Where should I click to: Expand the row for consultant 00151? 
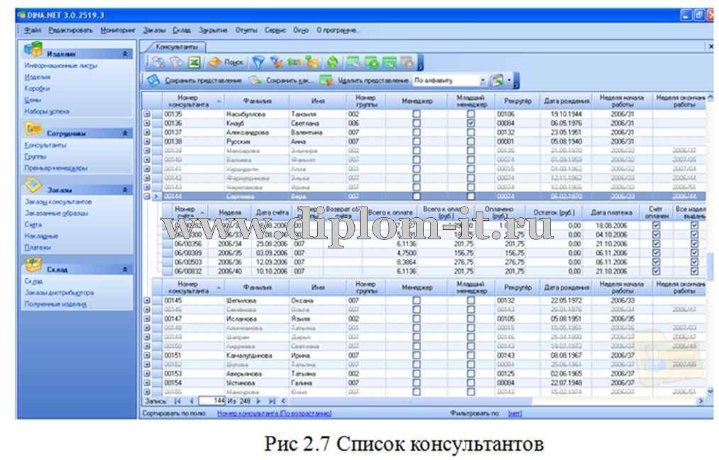click(x=147, y=355)
